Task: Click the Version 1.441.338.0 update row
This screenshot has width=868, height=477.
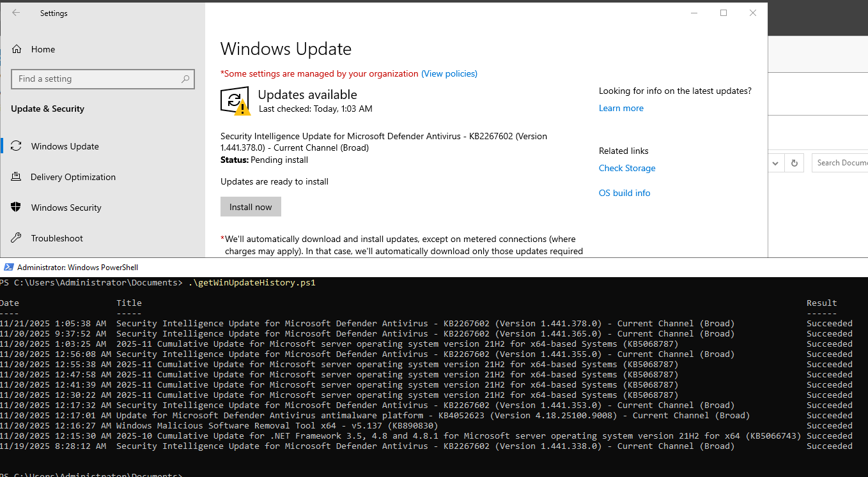Action: (426, 446)
